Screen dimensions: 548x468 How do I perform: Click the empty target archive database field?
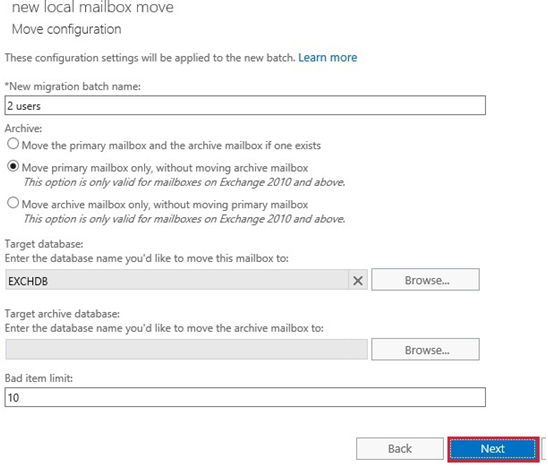pyautogui.click(x=186, y=349)
